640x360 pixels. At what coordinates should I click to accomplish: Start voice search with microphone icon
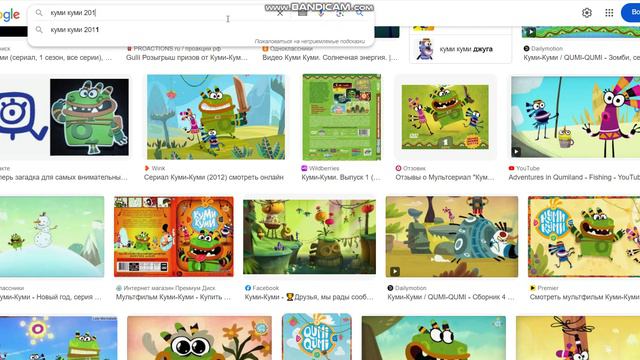321,13
